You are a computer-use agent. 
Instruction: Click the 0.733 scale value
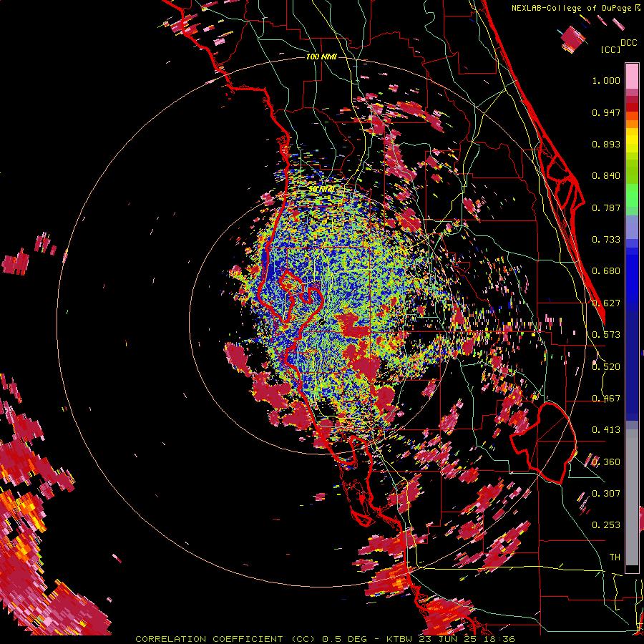[x=606, y=240]
